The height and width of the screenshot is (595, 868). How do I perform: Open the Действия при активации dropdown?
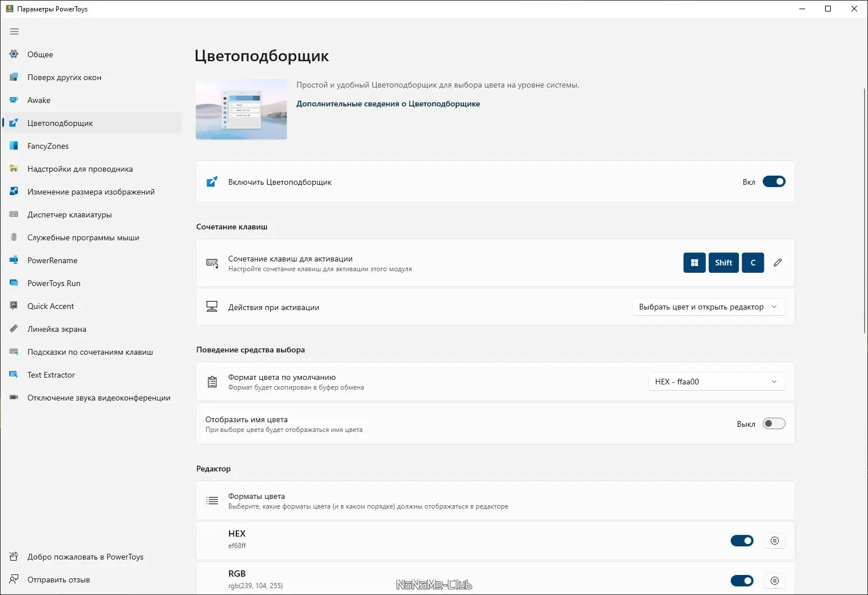708,307
